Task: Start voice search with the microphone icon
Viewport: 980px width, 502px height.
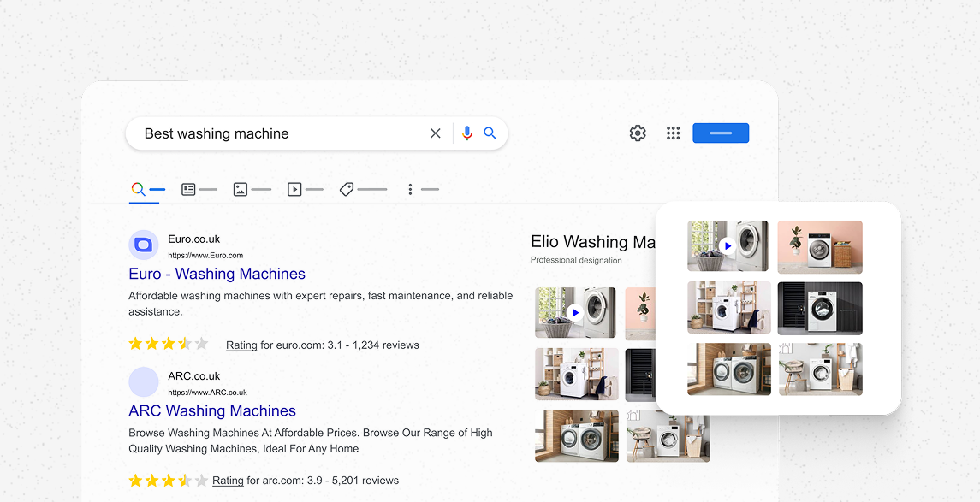Action: (466, 133)
